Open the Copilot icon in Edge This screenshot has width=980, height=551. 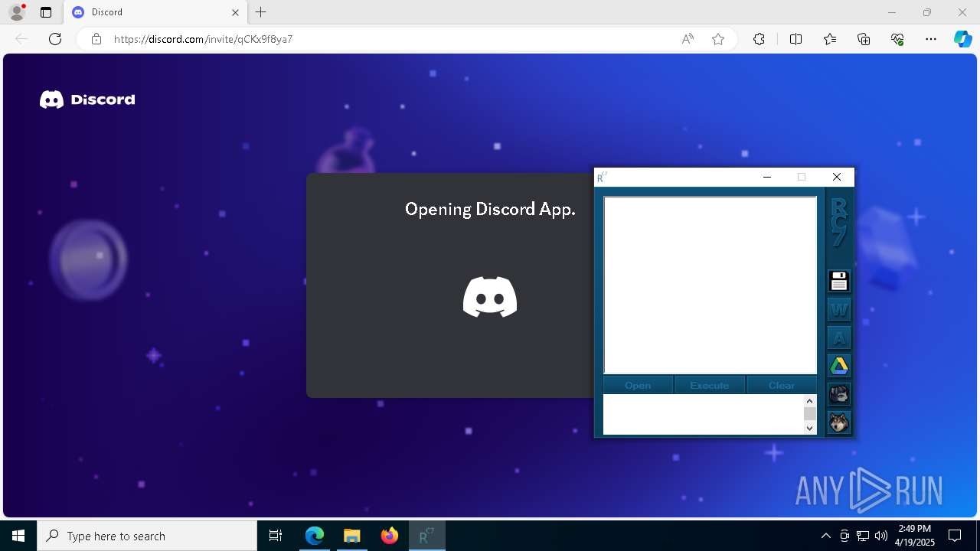pos(962,39)
